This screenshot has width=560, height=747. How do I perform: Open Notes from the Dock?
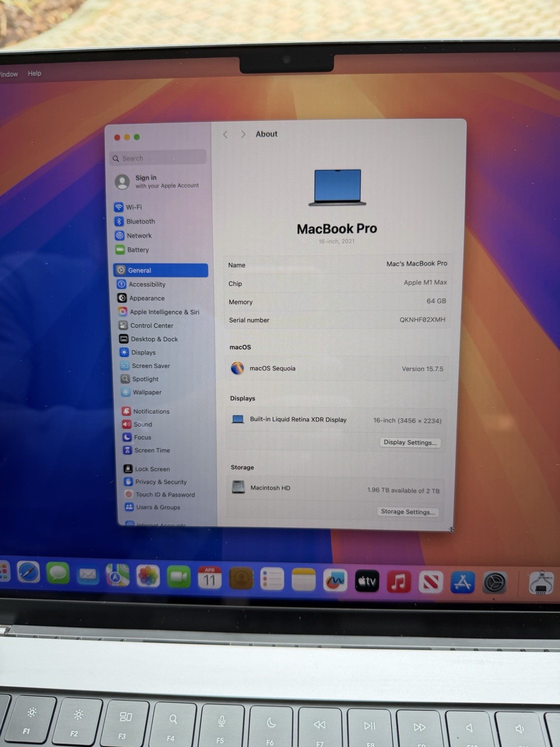click(x=303, y=580)
